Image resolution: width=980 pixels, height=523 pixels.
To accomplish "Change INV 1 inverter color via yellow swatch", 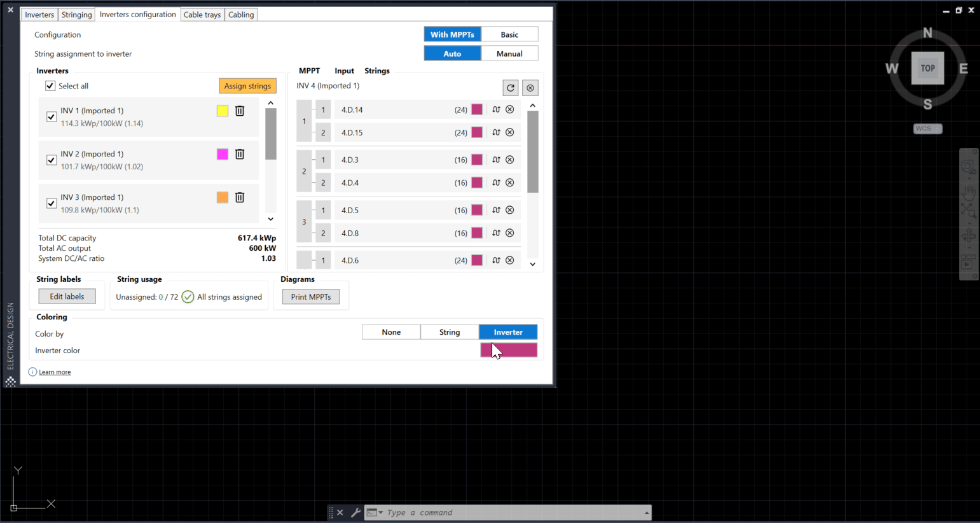I will pos(222,111).
